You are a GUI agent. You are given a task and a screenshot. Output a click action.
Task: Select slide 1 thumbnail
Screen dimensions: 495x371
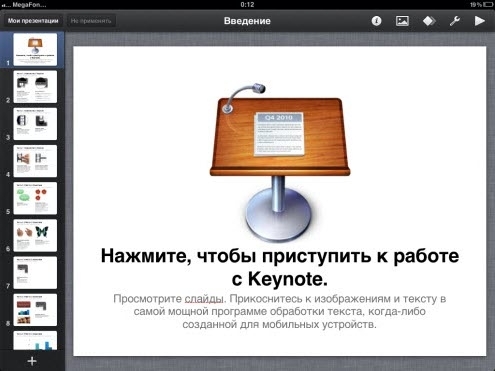35,49
